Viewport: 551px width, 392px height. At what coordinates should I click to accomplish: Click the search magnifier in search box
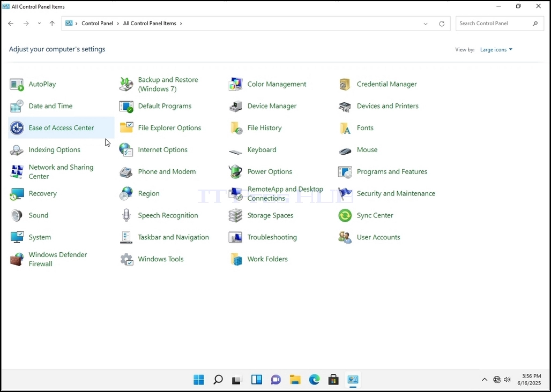click(535, 24)
